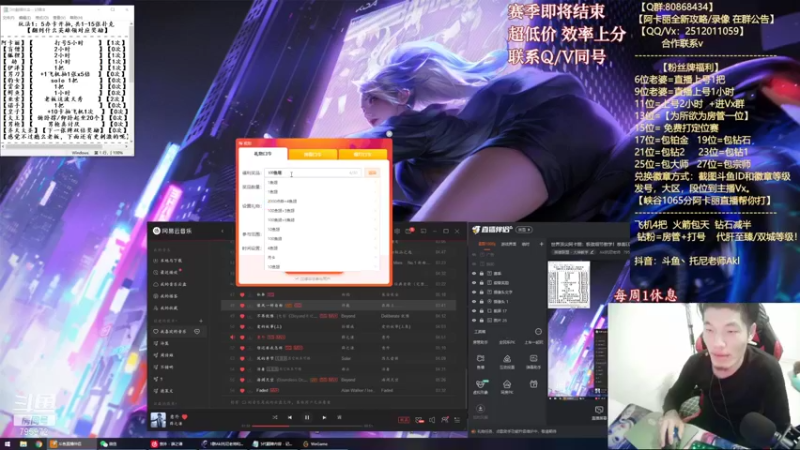Open mode dropdown pill beside 直播伴侣 logo
The image size is (800, 450).
pos(524,230)
